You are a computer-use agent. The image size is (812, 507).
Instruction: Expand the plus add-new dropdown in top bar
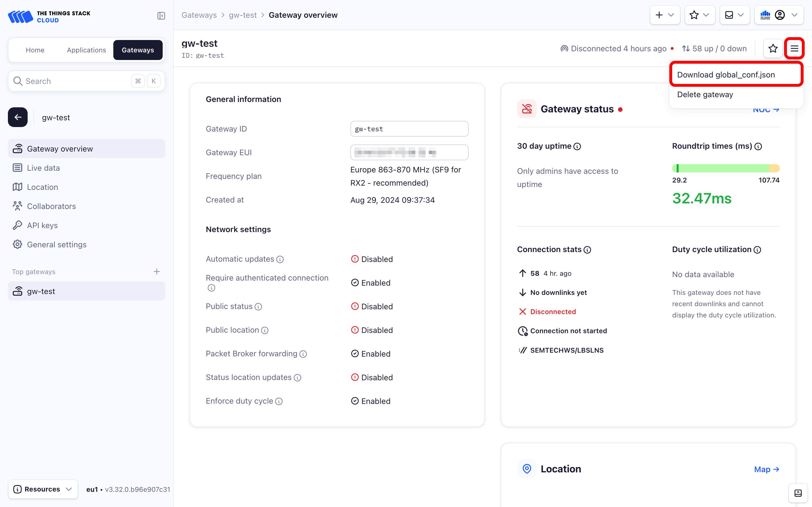pyautogui.click(x=665, y=15)
